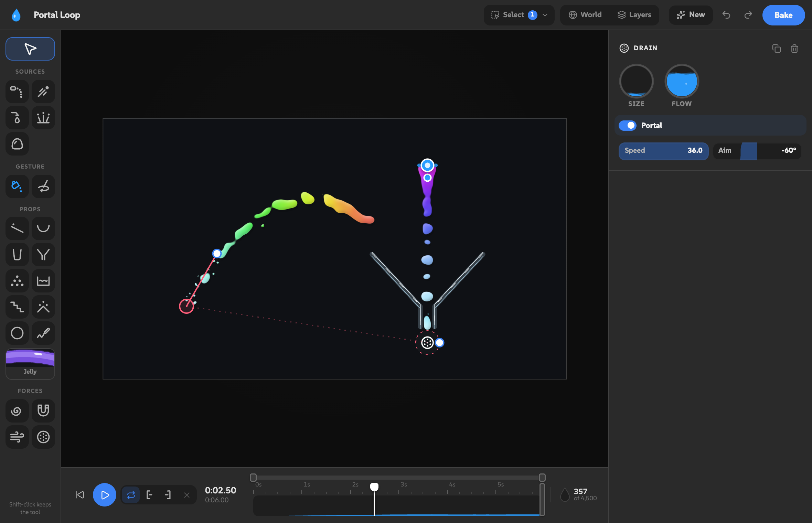
Task: Select the pouring drop source tool
Action: click(17, 118)
